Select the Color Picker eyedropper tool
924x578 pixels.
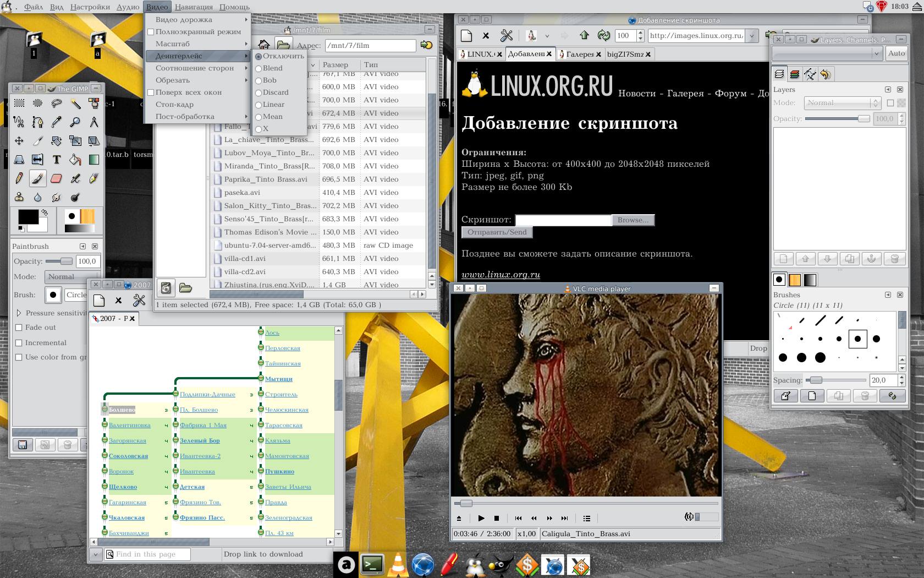pyautogui.click(x=56, y=122)
